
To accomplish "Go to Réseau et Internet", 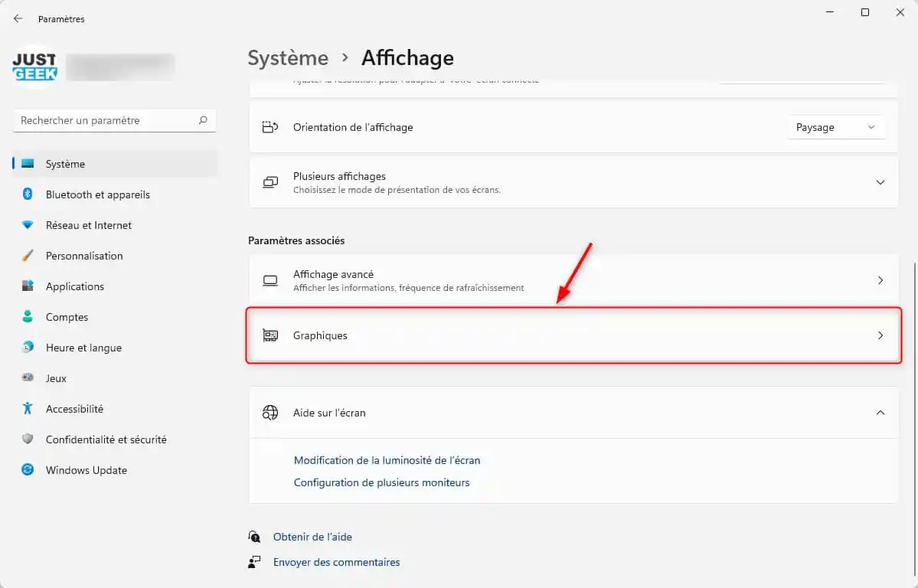I will [x=115, y=225].
